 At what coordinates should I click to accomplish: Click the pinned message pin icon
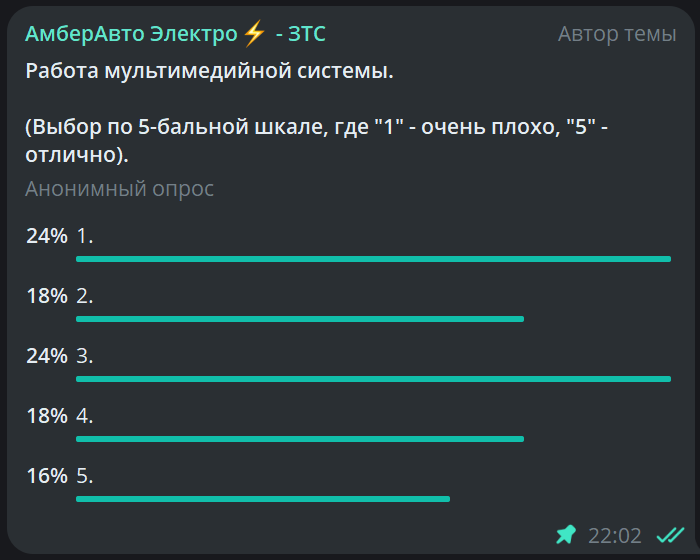coord(566,535)
